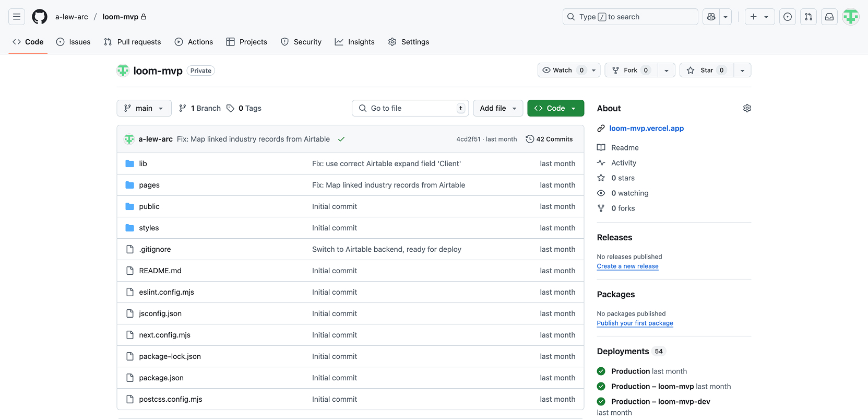Open the styles folder icon
The width and height of the screenshot is (868, 419).
[x=130, y=228]
